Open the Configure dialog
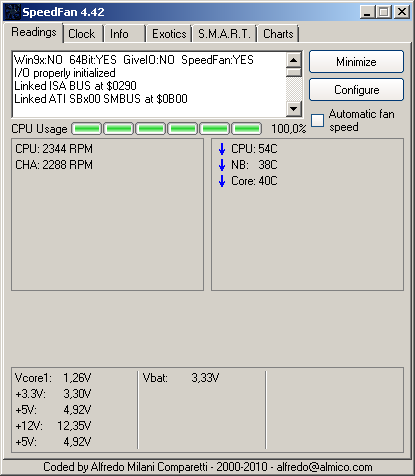 [x=356, y=90]
